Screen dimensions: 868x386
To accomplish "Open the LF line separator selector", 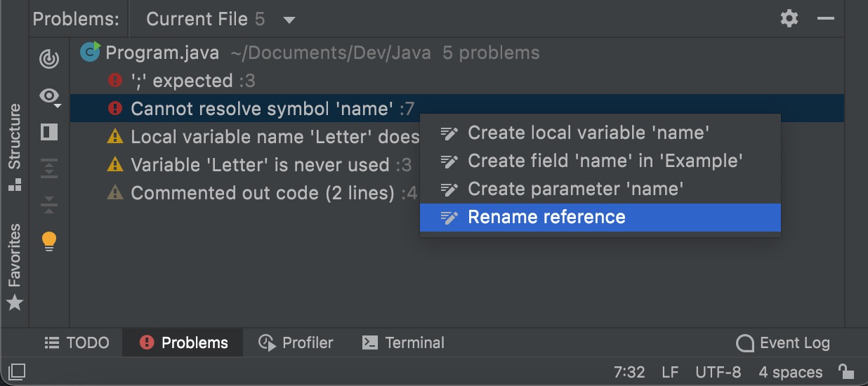I will click(x=670, y=372).
